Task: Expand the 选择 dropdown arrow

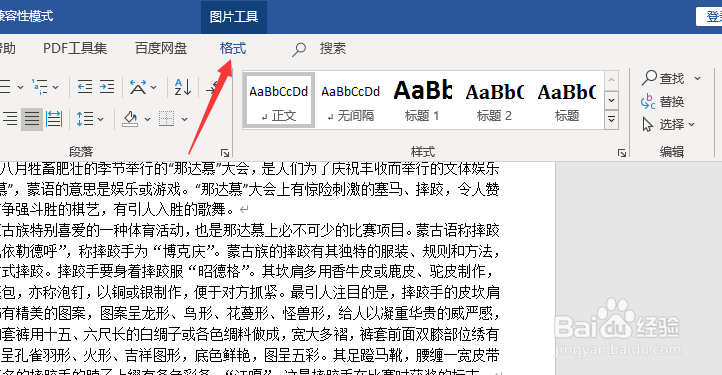Action: pyautogui.click(x=692, y=124)
